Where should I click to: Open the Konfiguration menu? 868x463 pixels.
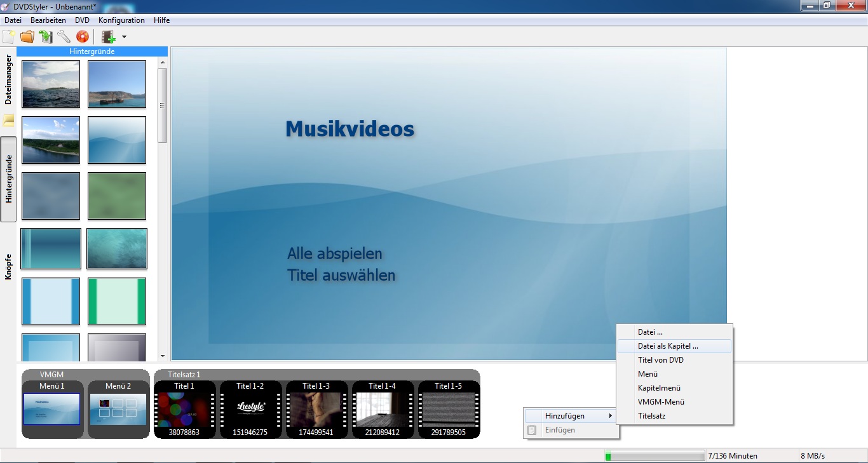tap(121, 20)
